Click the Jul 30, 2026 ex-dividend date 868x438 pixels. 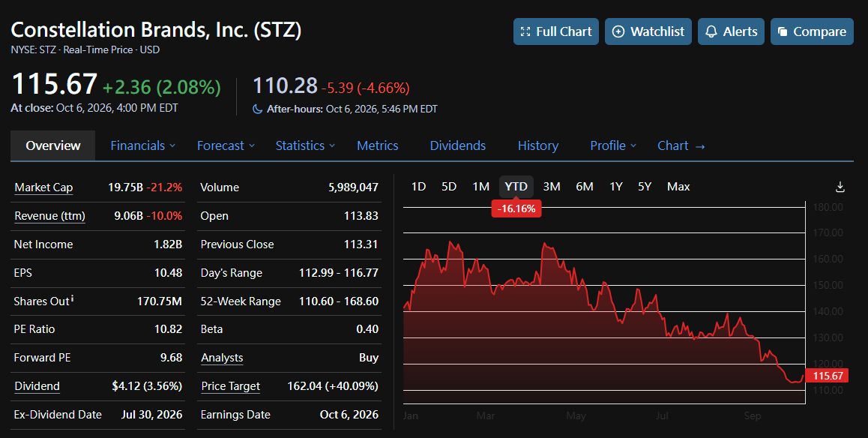[151, 414]
